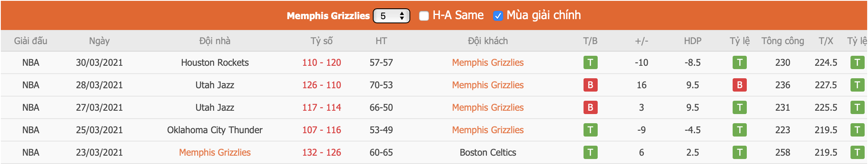Select the Memphis Grizzlies header title
868x164 pixels.
tap(328, 16)
